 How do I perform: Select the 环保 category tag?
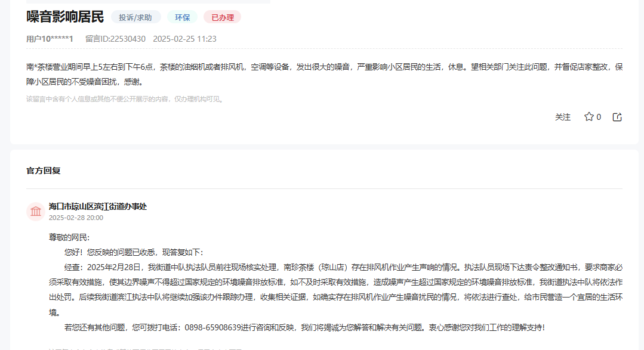183,17
